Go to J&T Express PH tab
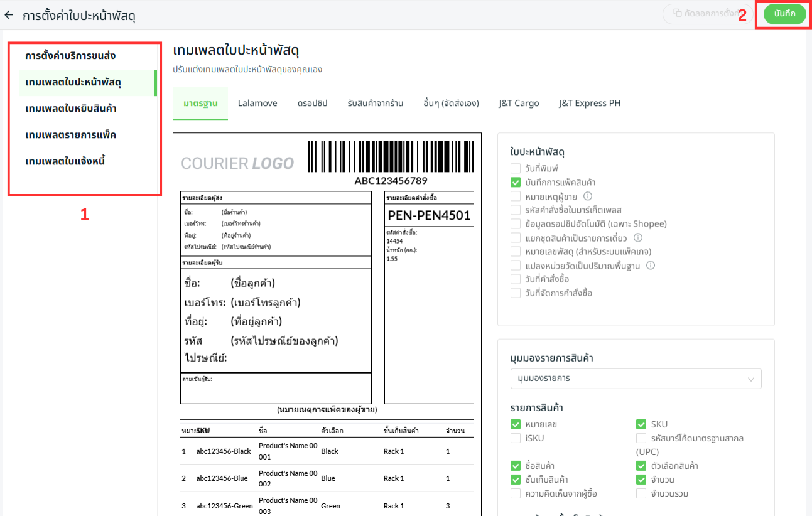The width and height of the screenshot is (812, 516). [x=590, y=104]
